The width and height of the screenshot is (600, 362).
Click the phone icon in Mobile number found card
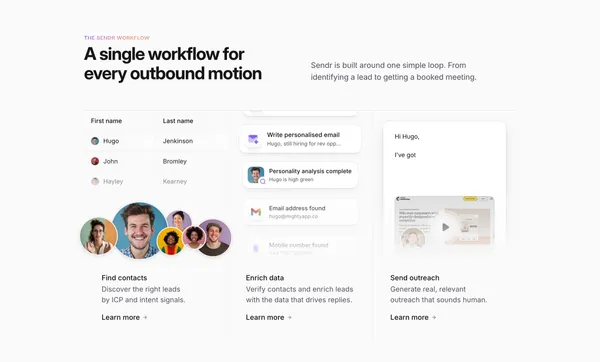click(x=256, y=248)
